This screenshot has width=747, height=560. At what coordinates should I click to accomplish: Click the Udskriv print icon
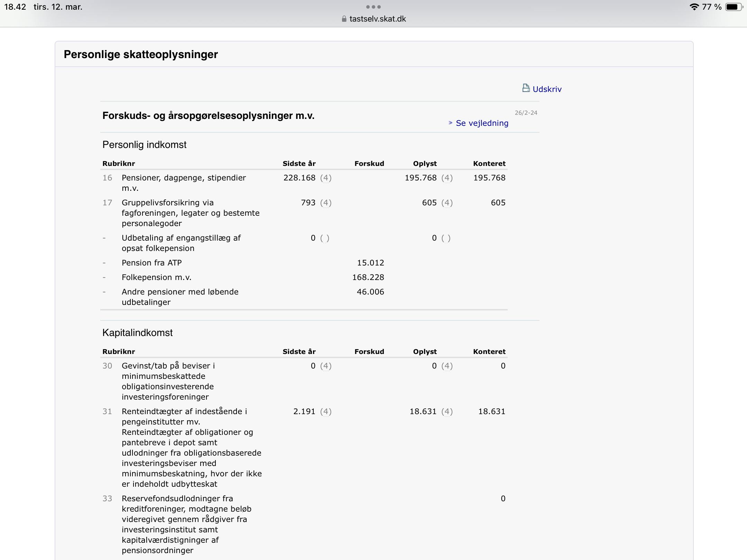point(526,88)
